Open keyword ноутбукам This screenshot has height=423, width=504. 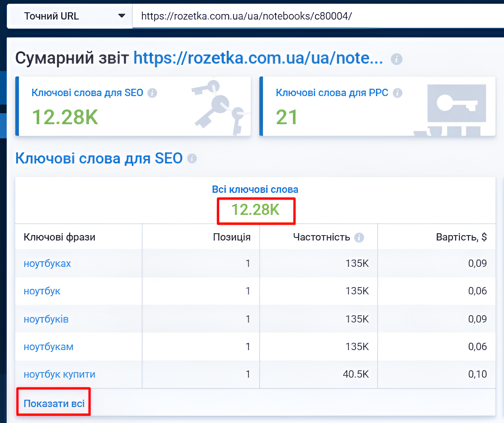(x=49, y=346)
